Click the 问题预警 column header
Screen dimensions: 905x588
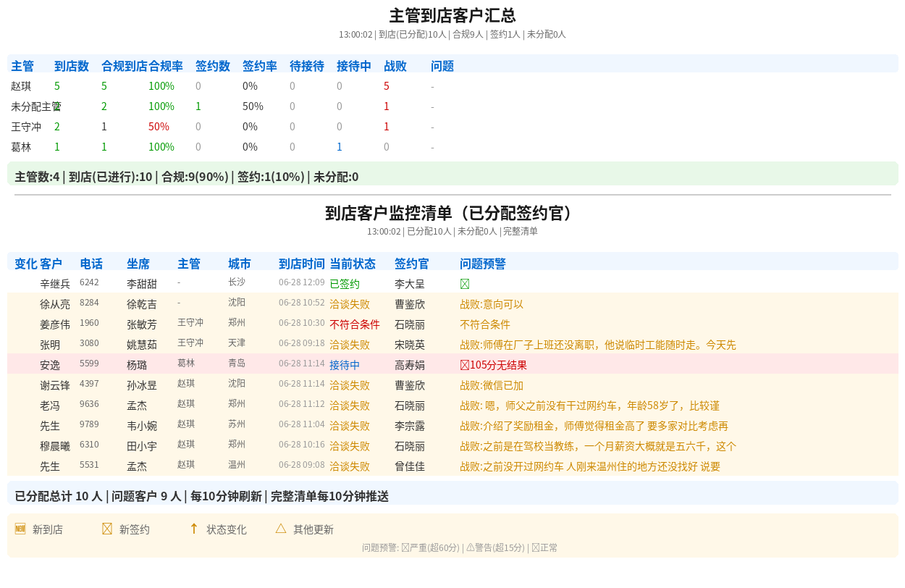click(483, 264)
